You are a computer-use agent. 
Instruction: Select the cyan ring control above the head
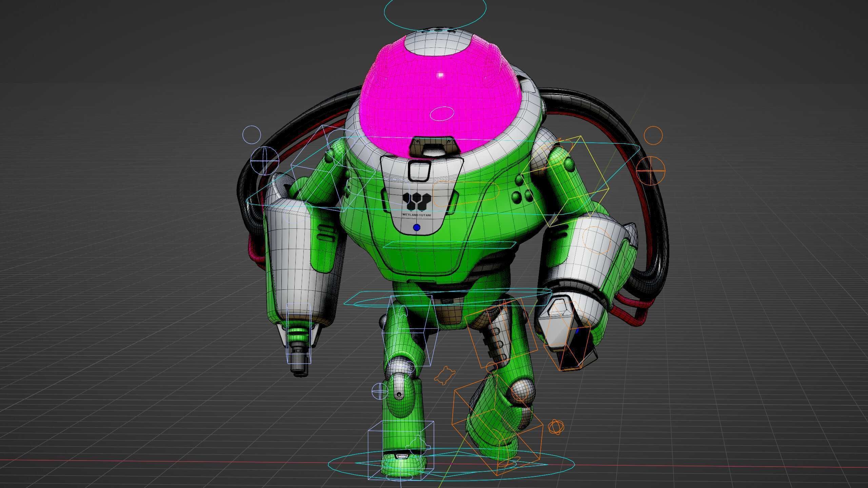435,14
